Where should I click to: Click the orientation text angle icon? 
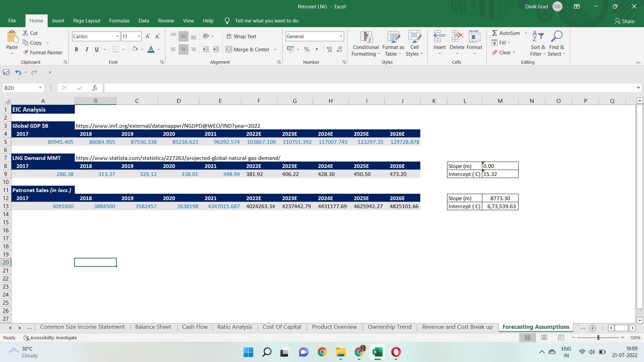click(x=206, y=36)
